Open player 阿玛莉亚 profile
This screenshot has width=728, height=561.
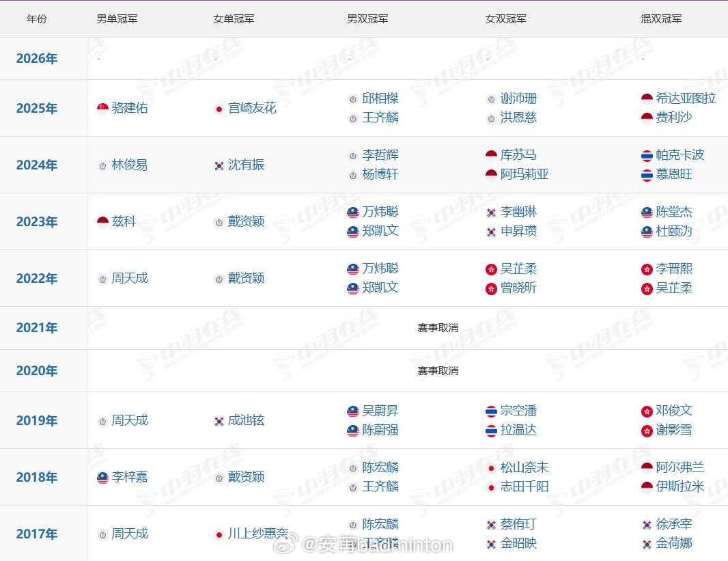pyautogui.click(x=524, y=174)
